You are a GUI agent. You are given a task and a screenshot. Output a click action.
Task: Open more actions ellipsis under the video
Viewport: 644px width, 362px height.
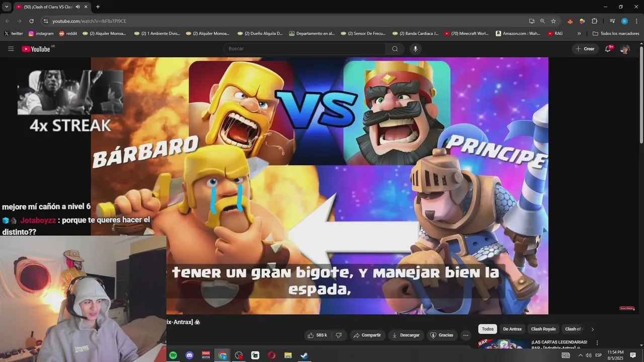(466, 335)
